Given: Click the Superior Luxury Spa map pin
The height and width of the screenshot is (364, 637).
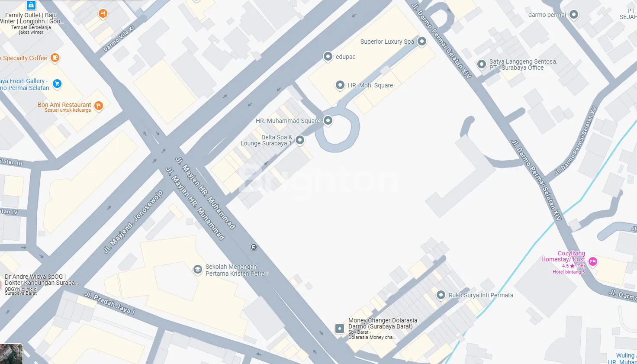Looking at the screenshot, I should [x=422, y=42].
